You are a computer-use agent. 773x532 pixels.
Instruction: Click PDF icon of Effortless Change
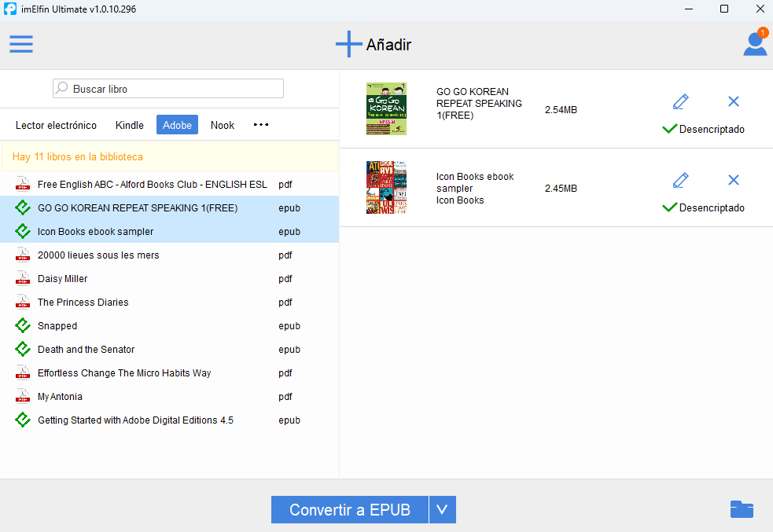[23, 373]
